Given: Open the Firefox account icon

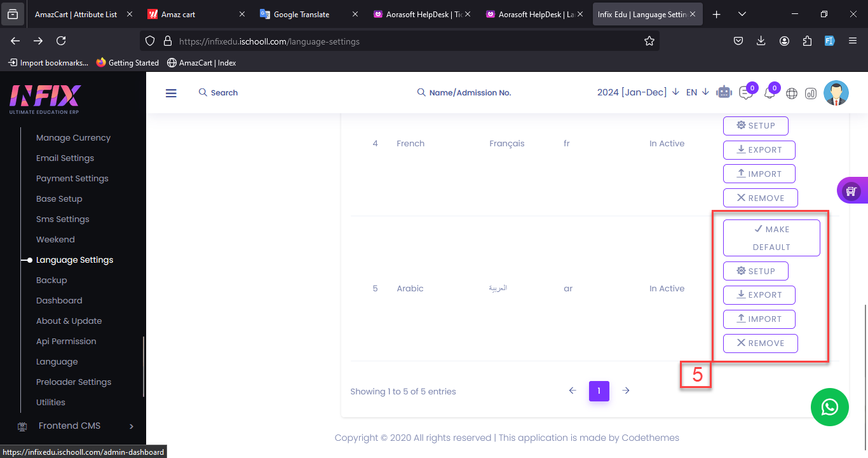Looking at the screenshot, I should [784, 41].
